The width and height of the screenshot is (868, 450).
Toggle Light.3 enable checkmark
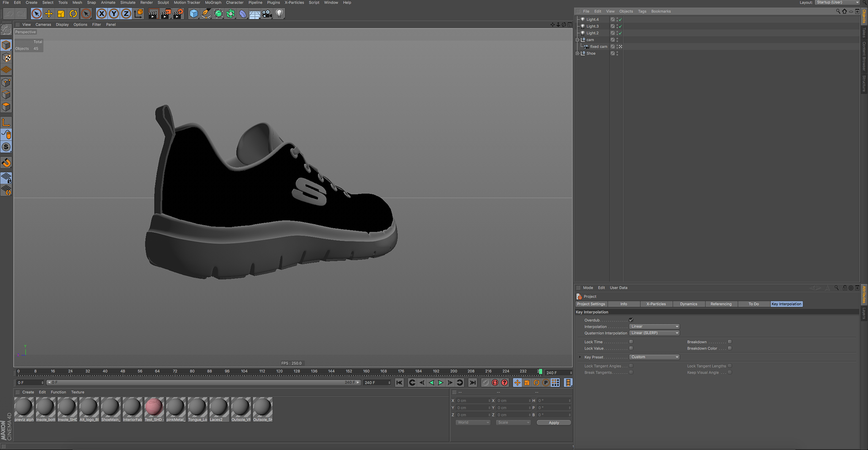(620, 26)
